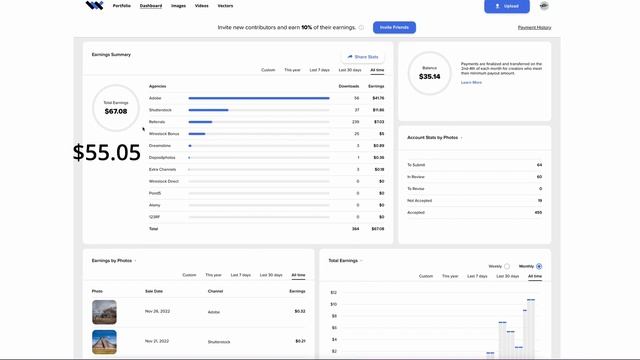This screenshot has width=640, height=360.
Task: Select All time in Earnings by Photos
Action: [298, 275]
